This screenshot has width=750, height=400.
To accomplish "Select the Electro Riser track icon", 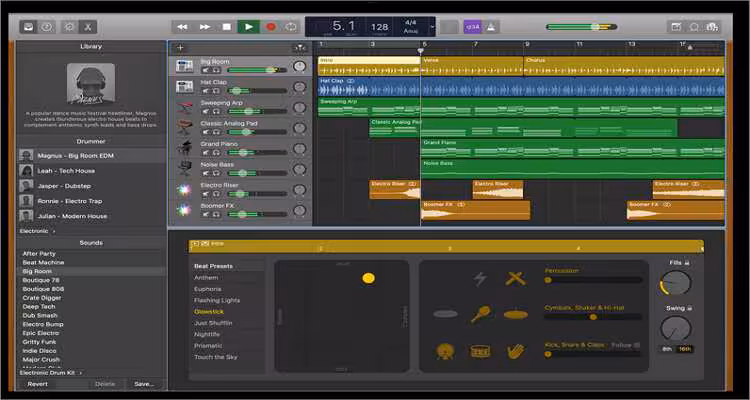I will pos(183,189).
